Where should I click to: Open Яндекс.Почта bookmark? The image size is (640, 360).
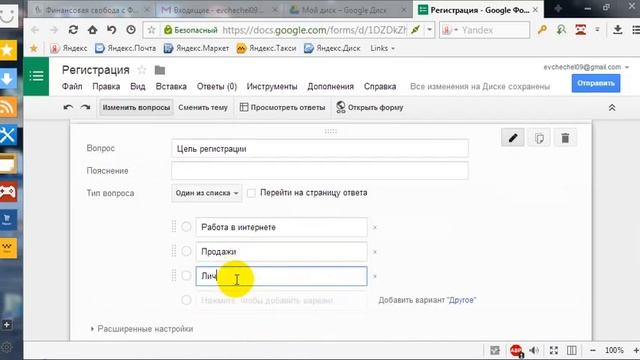[x=125, y=48]
